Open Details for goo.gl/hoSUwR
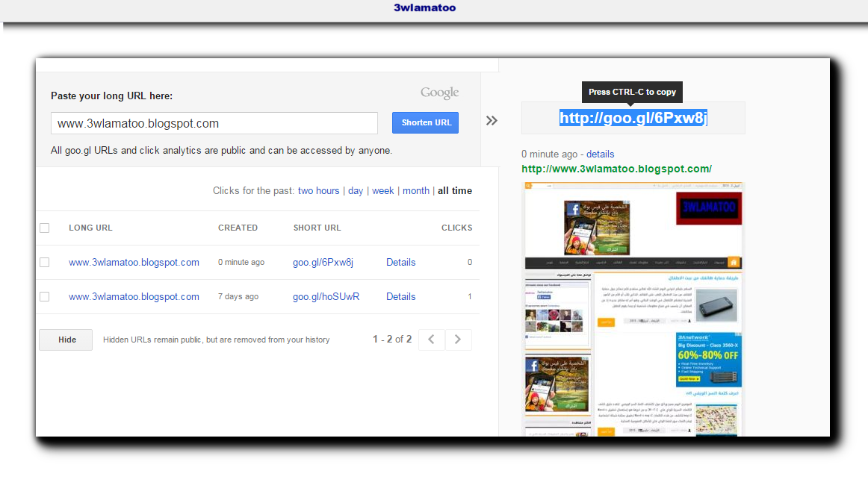The height and width of the screenshot is (497, 868). coord(401,297)
